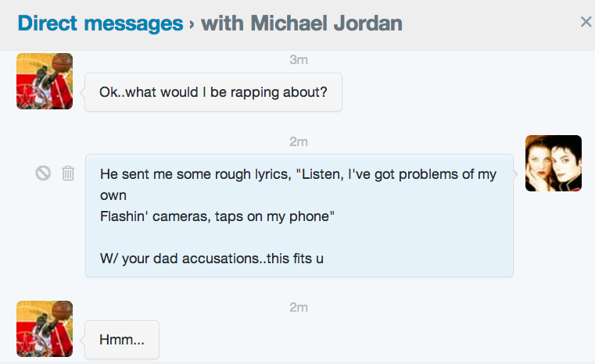Viewport: 595px width, 364px height.
Task: Open the avatar next to 'Ok..what would I be rapping about?'
Action: tap(45, 81)
